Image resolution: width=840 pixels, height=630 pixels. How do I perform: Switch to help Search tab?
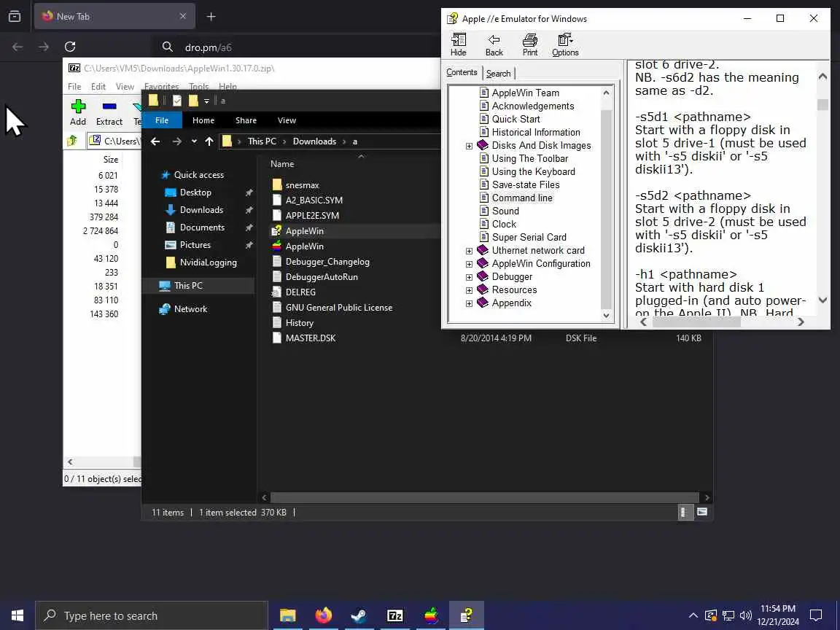[x=499, y=74]
